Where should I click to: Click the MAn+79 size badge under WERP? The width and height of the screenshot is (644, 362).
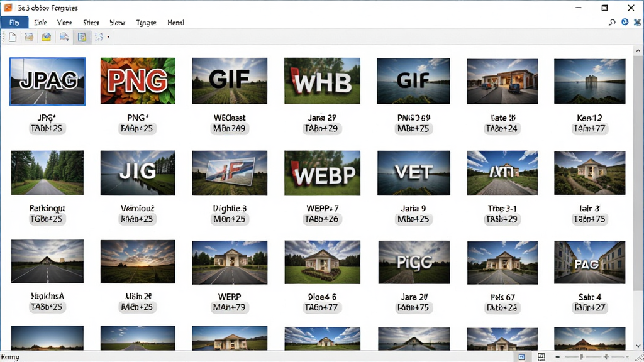(229, 307)
